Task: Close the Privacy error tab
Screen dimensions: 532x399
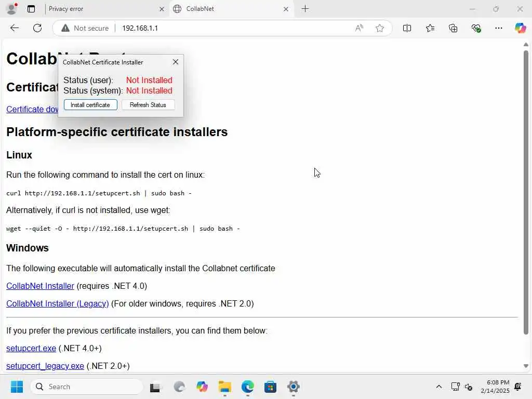Action: [162, 9]
